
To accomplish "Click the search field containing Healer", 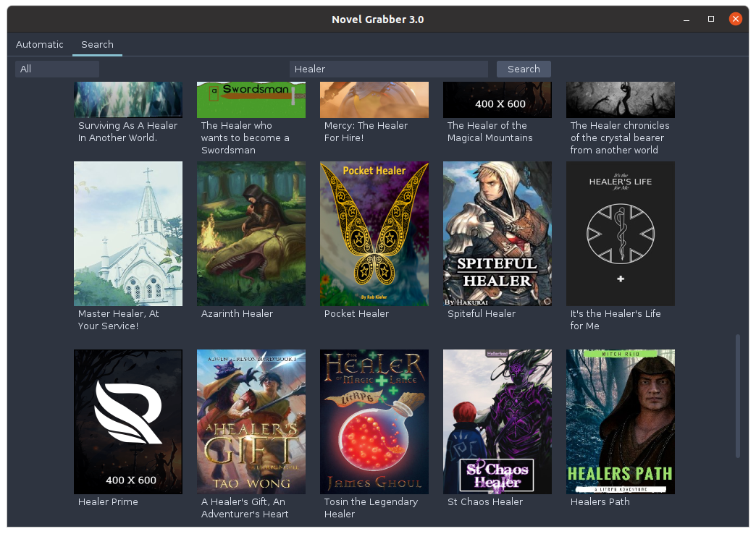I will point(389,69).
